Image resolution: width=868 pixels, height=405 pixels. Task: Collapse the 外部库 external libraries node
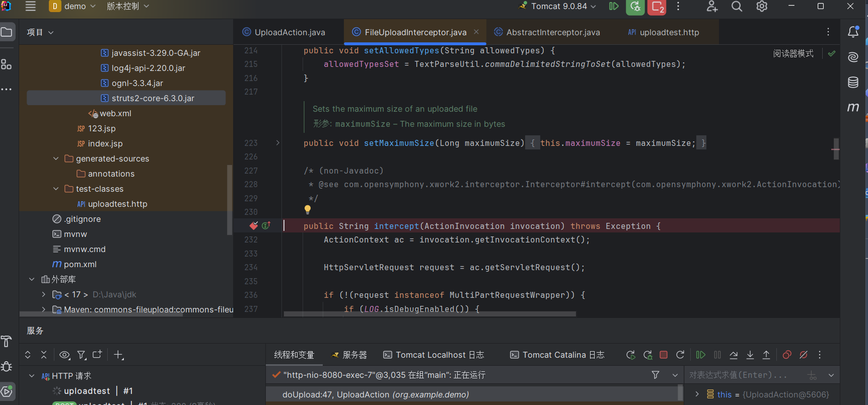[32, 279]
